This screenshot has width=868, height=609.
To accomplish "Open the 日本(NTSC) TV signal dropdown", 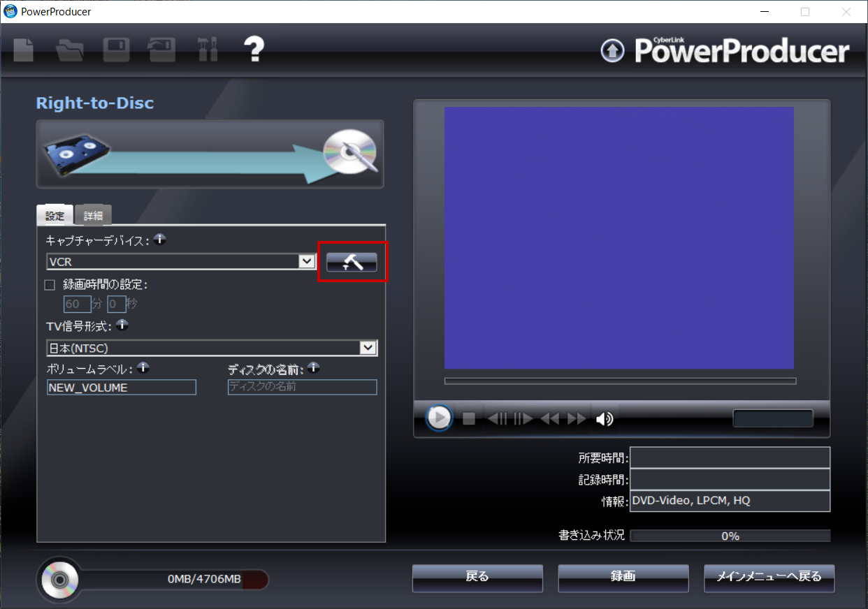I will tap(368, 348).
